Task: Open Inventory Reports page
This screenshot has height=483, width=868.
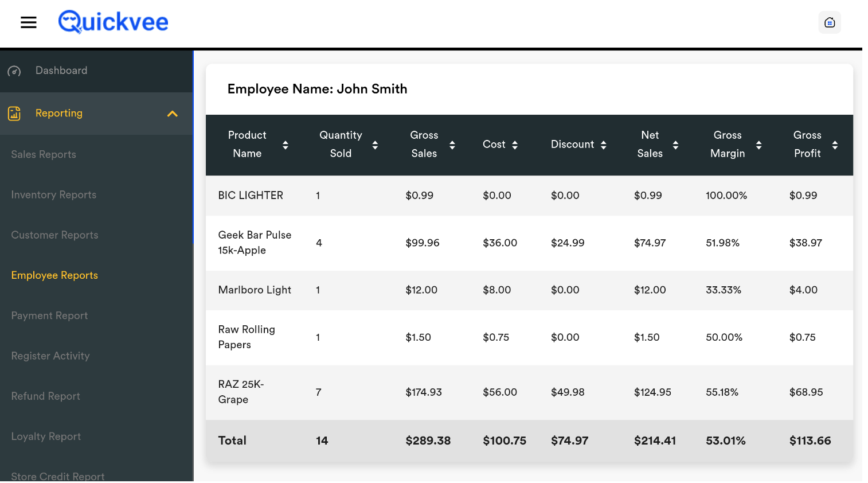Action: [x=54, y=194]
